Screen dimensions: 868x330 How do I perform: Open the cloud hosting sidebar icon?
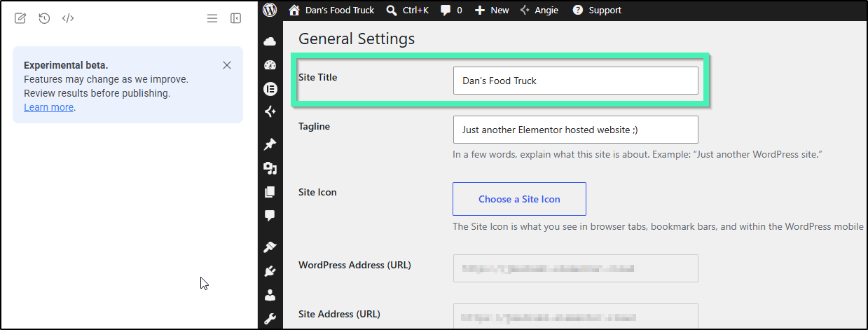270,42
